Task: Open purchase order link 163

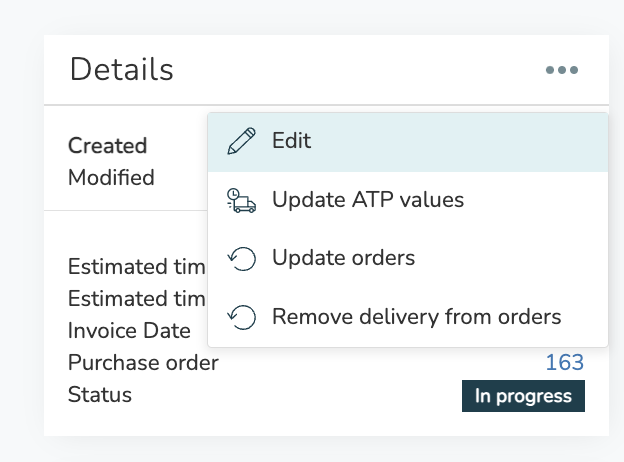Action: click(564, 363)
